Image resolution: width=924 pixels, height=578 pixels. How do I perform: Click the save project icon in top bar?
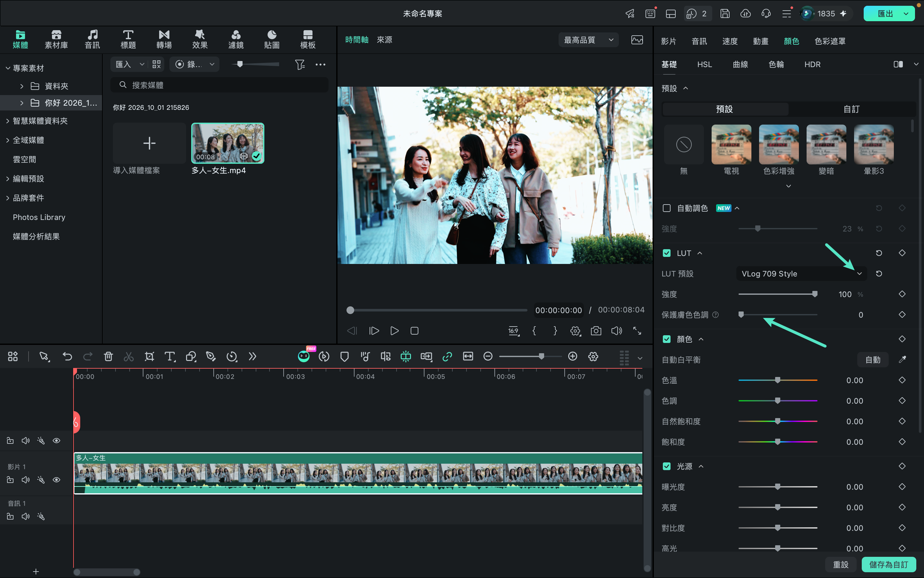click(x=725, y=14)
